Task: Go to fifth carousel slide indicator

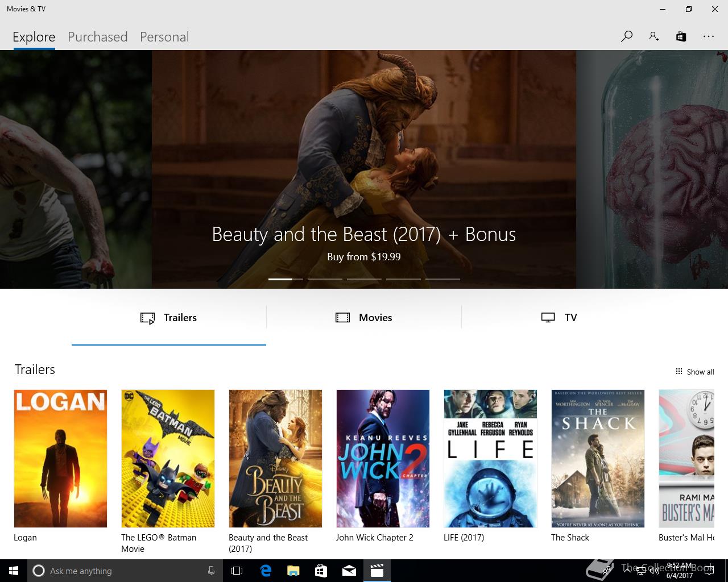Action: point(442,279)
